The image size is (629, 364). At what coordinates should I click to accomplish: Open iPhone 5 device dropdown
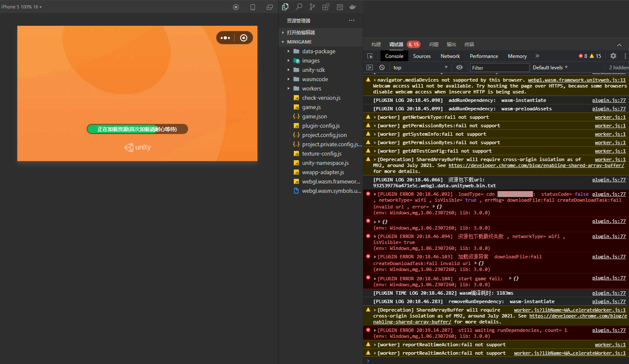pyautogui.click(x=22, y=7)
